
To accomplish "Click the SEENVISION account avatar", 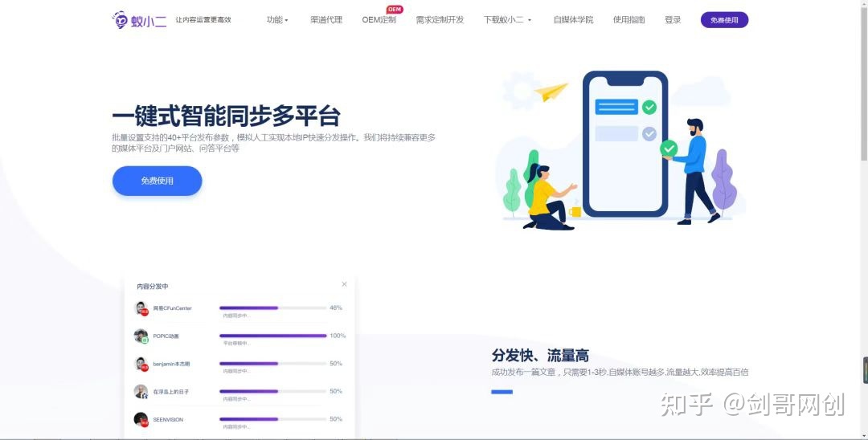I will tap(141, 419).
